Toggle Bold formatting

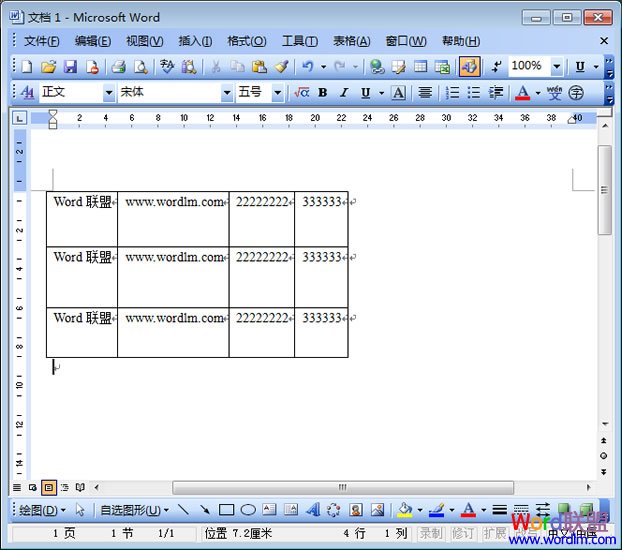coord(323,92)
